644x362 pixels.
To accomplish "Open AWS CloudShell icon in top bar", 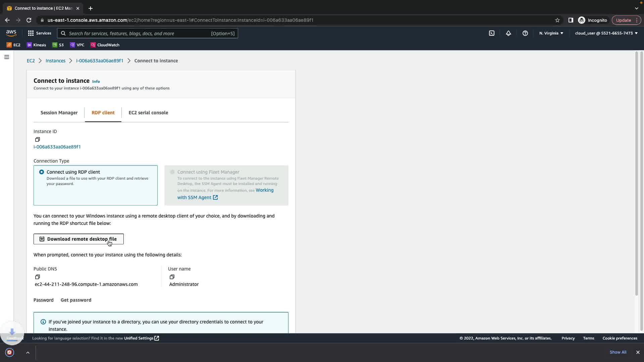I will point(492,33).
